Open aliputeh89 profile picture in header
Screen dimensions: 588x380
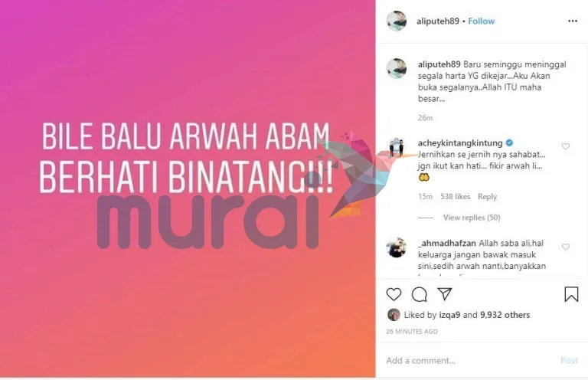(x=397, y=21)
